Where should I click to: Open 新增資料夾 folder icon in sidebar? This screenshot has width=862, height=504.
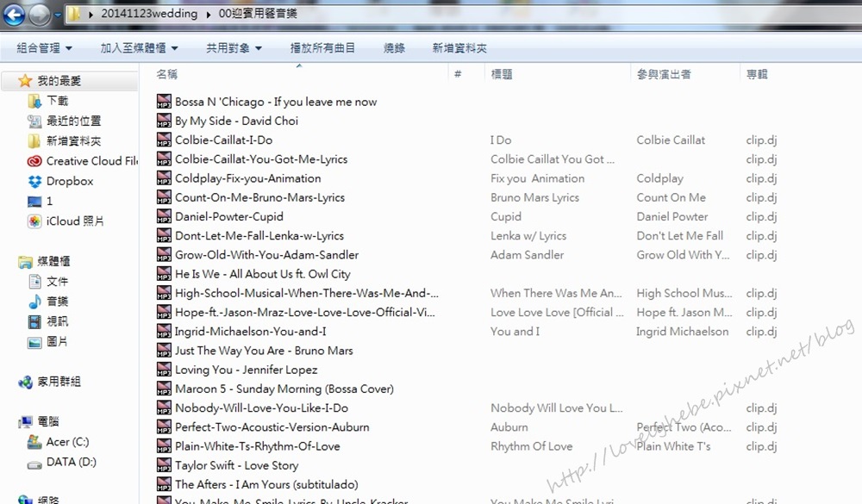34,141
